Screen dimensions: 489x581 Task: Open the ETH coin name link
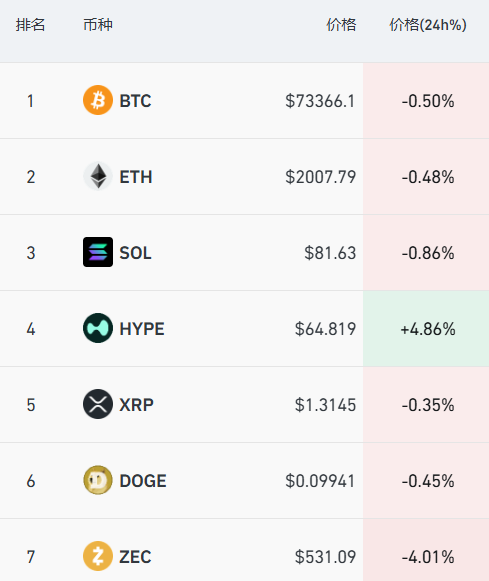pos(136,177)
